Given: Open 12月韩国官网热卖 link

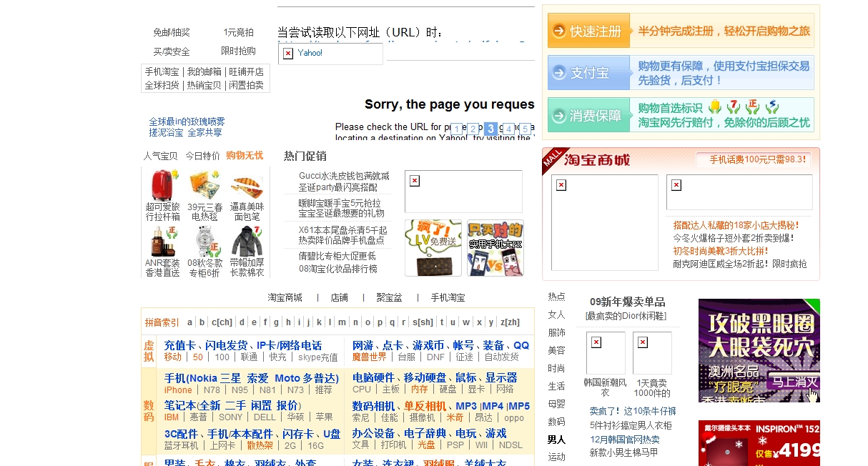Looking at the screenshot, I should pyautogui.click(x=624, y=440).
